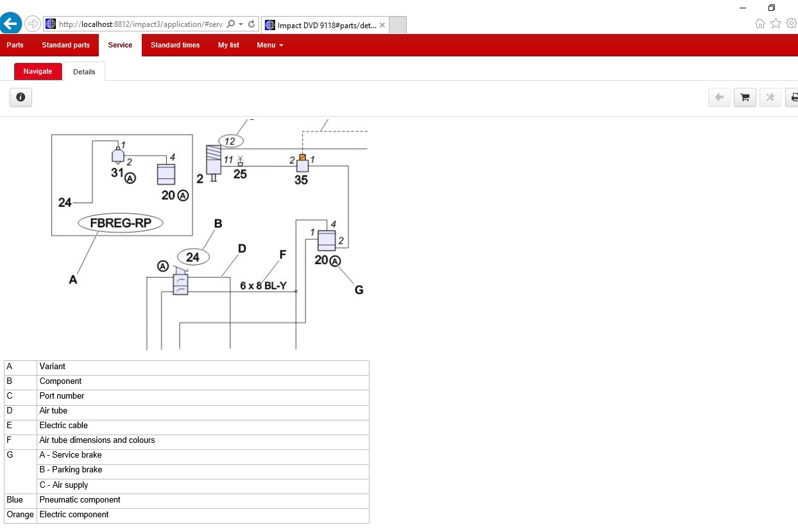Screen dimensions: 798x532
Task: Open Standard times menu item
Action: 175,45
